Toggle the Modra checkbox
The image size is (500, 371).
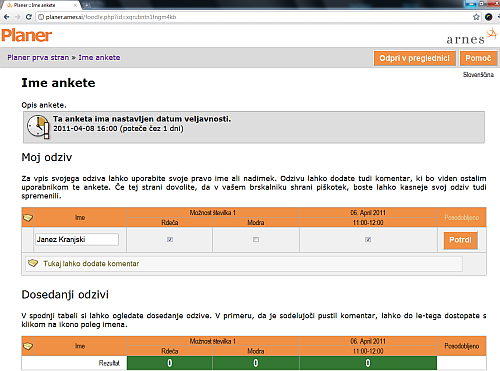[x=256, y=239]
